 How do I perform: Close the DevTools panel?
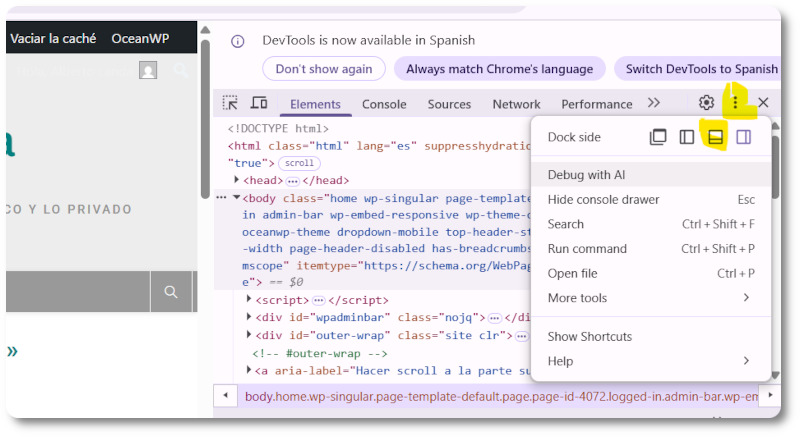[763, 102]
